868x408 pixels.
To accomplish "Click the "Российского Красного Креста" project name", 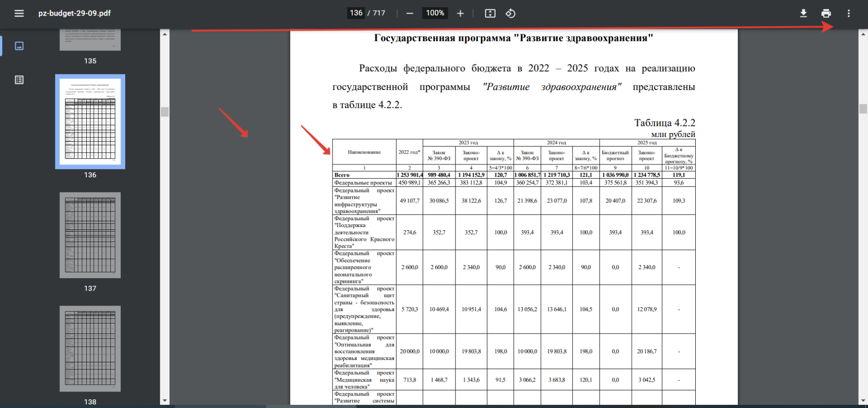I will tap(364, 243).
